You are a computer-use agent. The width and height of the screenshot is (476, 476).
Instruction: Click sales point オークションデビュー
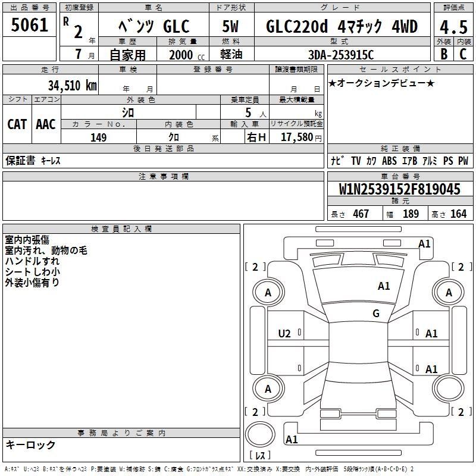(381, 83)
